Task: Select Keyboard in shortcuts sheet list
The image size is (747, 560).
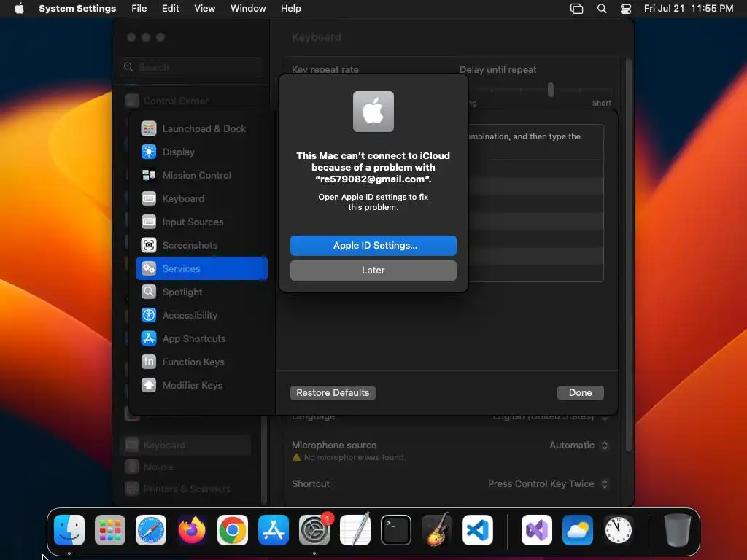Action: [202, 198]
